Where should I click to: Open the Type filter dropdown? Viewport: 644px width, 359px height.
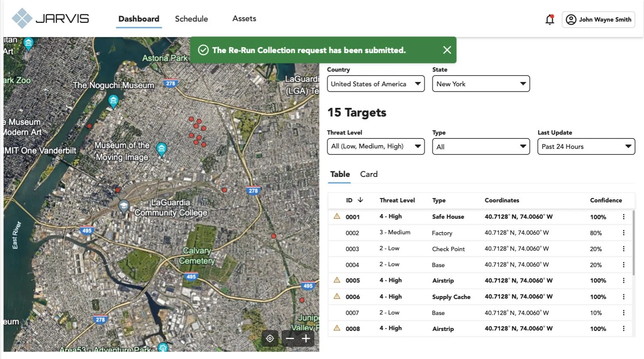pyautogui.click(x=481, y=146)
